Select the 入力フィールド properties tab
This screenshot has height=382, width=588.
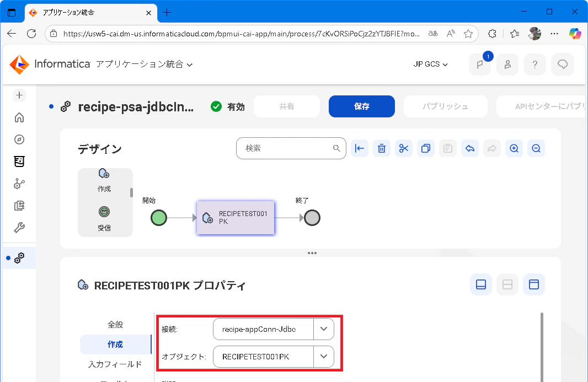pos(115,364)
